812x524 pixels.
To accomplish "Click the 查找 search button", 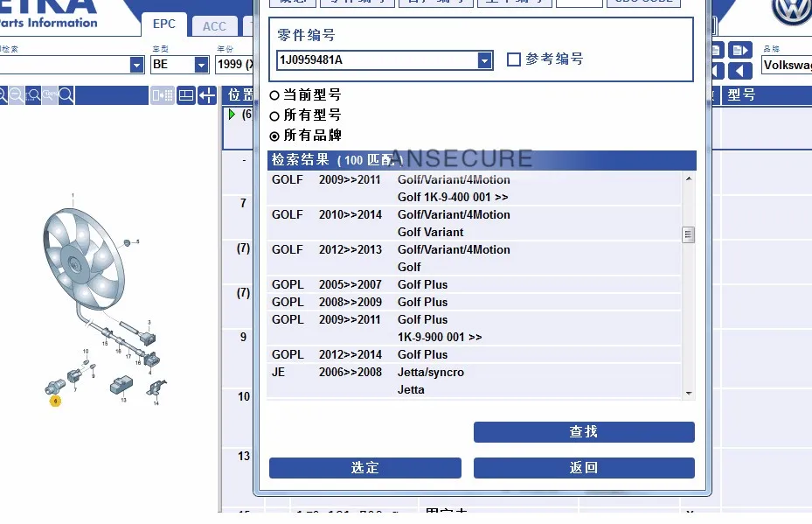I will 584,432.
